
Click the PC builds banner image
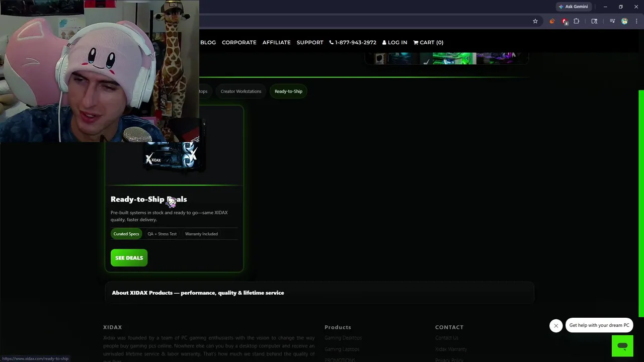pyautogui.click(x=447, y=58)
